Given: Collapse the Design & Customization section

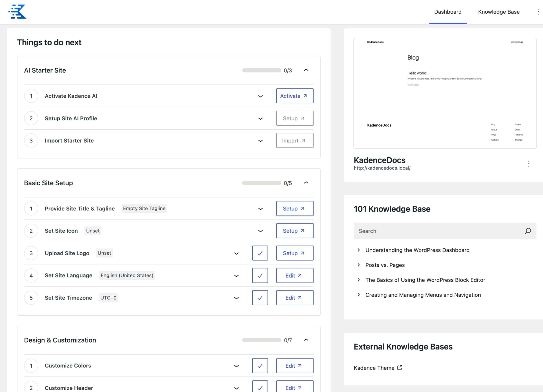Looking at the screenshot, I should coord(306,340).
